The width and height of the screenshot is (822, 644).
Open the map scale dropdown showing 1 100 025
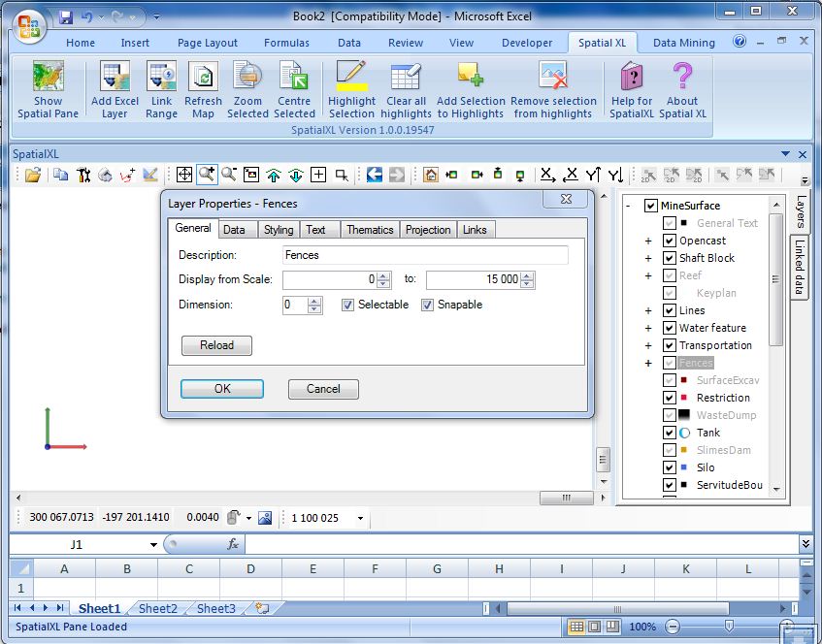pos(360,518)
